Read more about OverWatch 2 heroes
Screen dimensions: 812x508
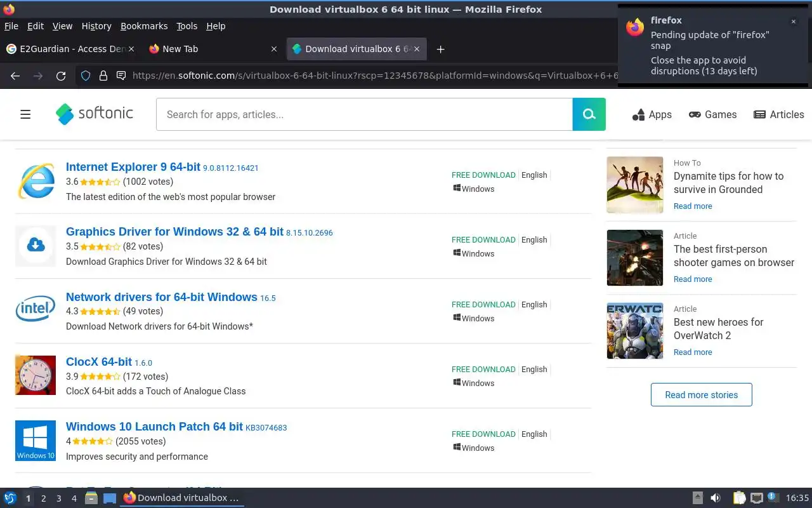point(693,352)
